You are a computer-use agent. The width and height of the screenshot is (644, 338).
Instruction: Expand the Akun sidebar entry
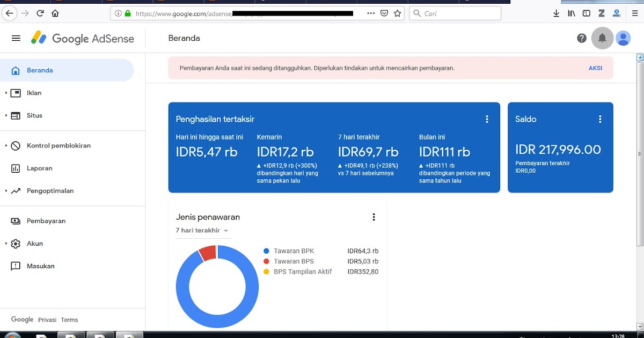[x=35, y=243]
